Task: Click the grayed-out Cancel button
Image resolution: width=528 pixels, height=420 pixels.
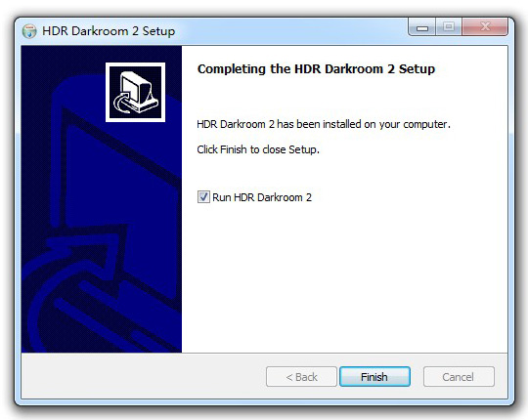Action: (x=459, y=377)
